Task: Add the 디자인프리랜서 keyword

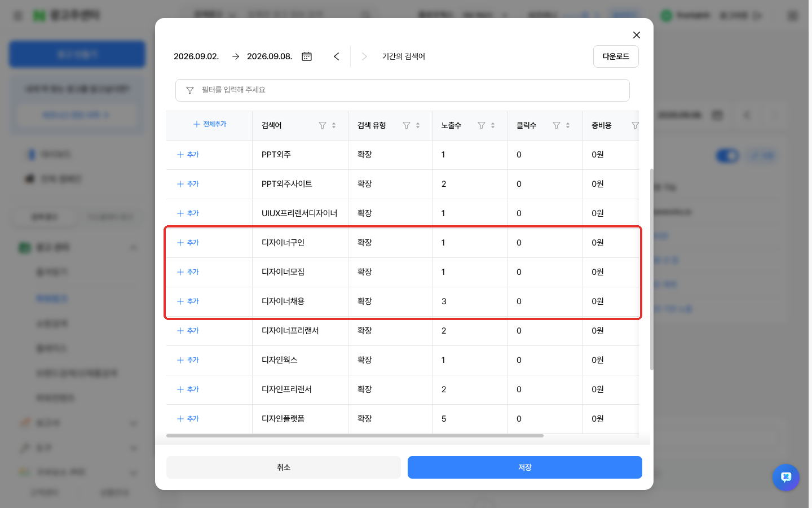Action: click(188, 389)
